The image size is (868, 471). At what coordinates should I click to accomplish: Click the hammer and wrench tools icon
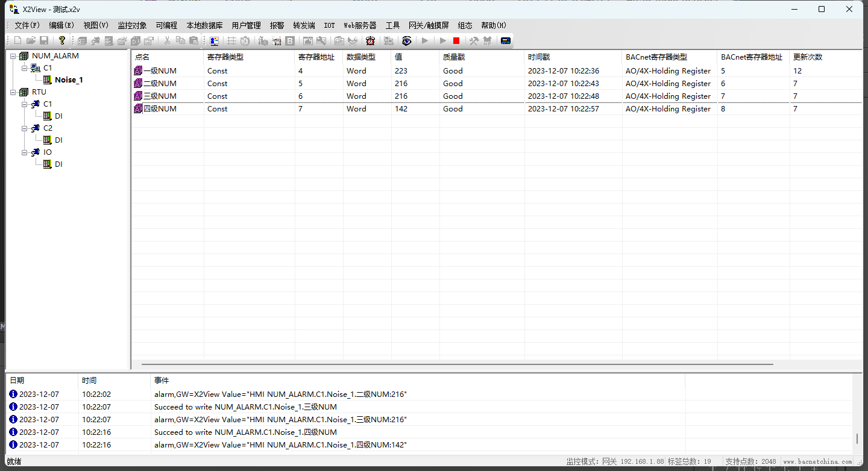(474, 40)
